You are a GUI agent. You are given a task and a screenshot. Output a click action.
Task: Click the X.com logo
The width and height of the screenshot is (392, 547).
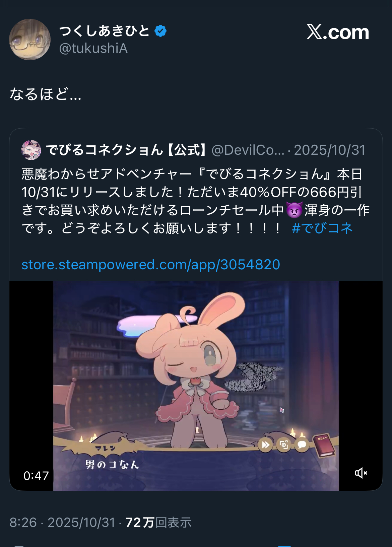pyautogui.click(x=338, y=32)
